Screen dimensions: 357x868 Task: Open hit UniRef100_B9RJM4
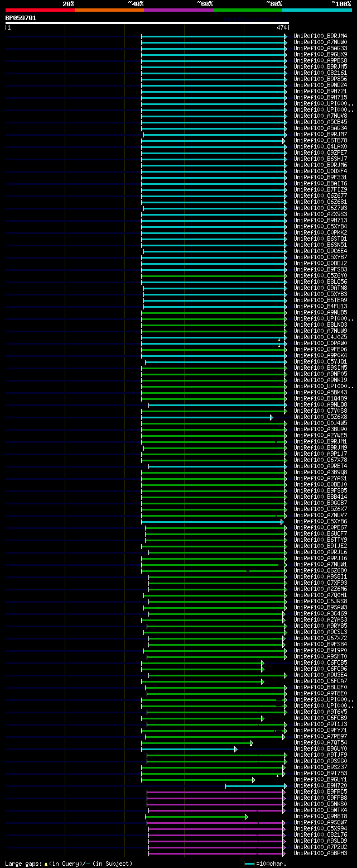pos(320,36)
